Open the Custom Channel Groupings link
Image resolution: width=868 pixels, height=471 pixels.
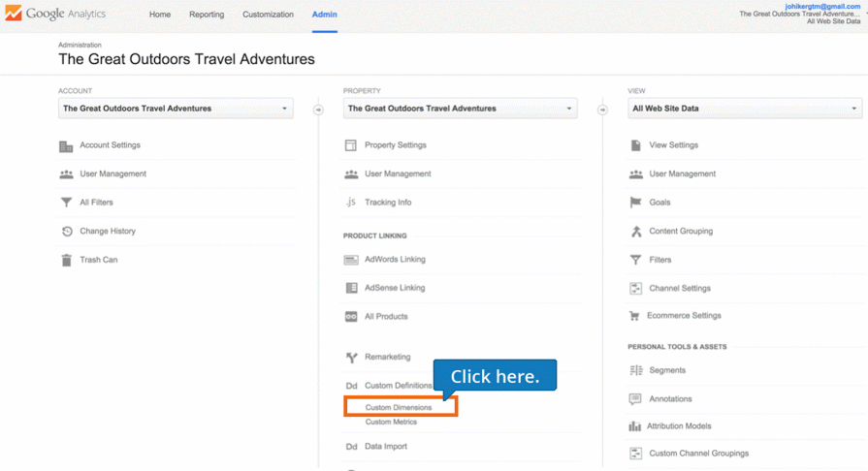point(699,454)
